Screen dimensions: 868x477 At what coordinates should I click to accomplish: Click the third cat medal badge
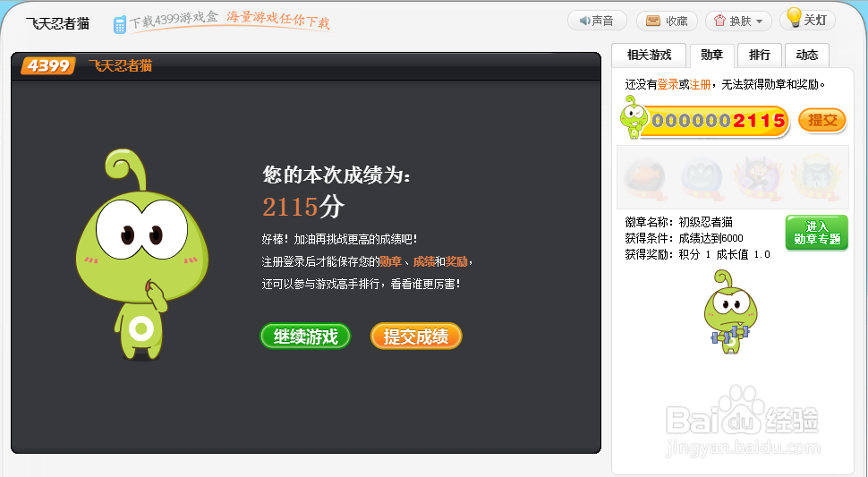click(x=759, y=177)
